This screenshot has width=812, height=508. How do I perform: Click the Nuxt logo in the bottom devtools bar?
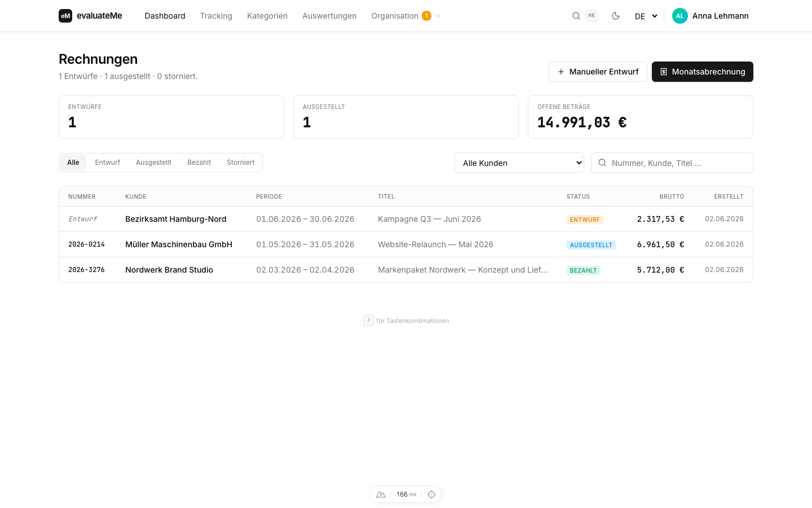tap(381, 494)
